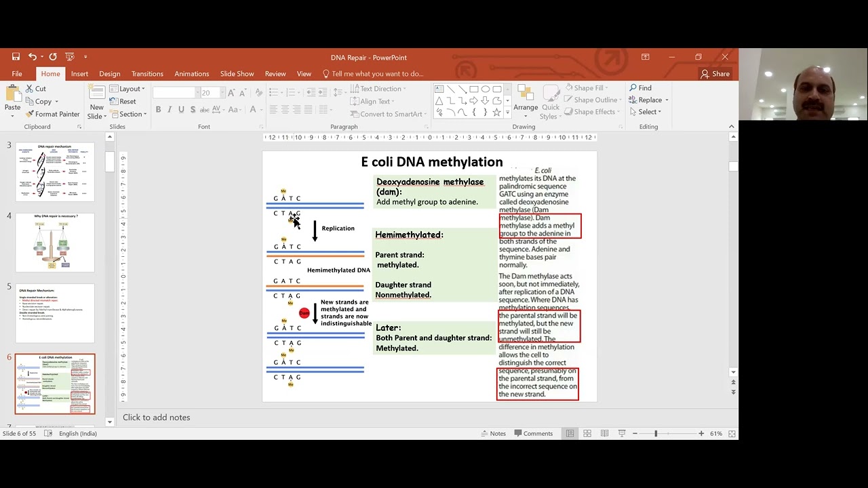Viewport: 868px width, 488px height.
Task: Click the Cut scissors icon
Action: coord(30,89)
